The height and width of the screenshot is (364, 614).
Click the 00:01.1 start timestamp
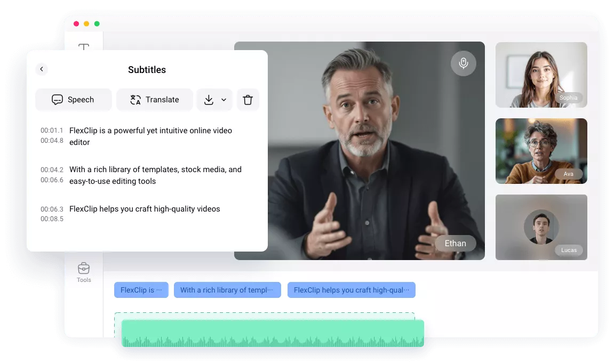coord(52,131)
